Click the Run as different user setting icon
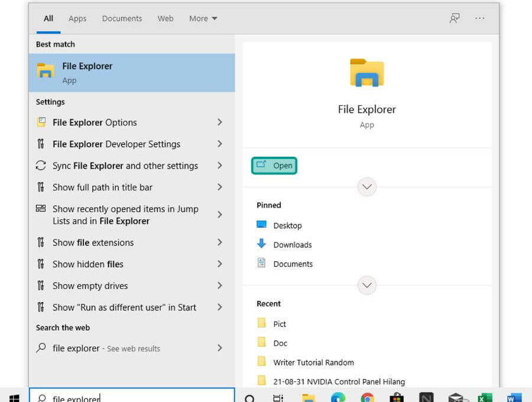The image size is (532, 402). click(41, 307)
